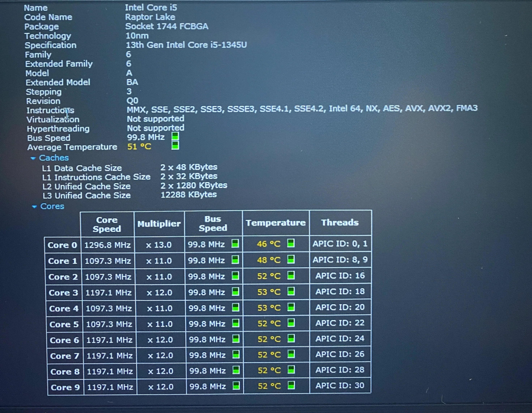The height and width of the screenshot is (413, 532).
Task: Click the green icon beside Core 5 temperature
Action: point(291,323)
